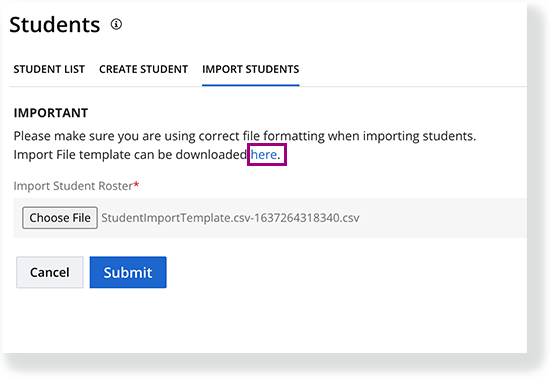Cancel the student import
The height and width of the screenshot is (383, 550).
click(50, 273)
